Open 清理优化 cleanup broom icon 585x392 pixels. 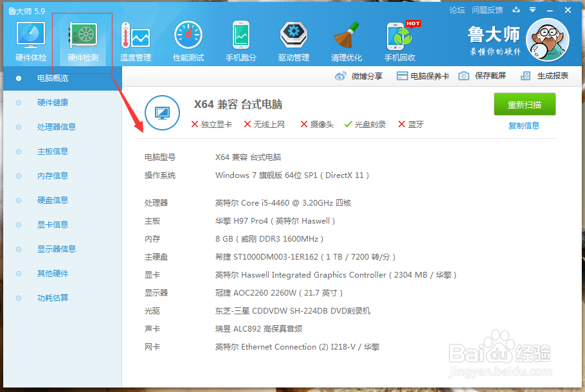tap(346, 35)
